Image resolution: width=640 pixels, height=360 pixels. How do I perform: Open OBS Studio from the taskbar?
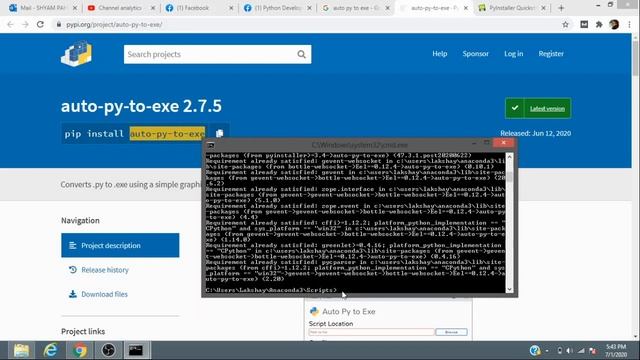(108, 350)
